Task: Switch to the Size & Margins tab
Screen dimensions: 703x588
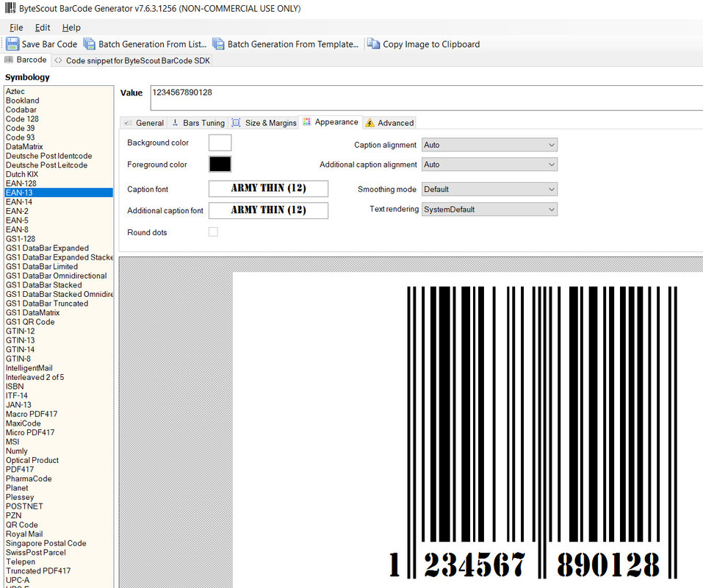Action: point(264,123)
